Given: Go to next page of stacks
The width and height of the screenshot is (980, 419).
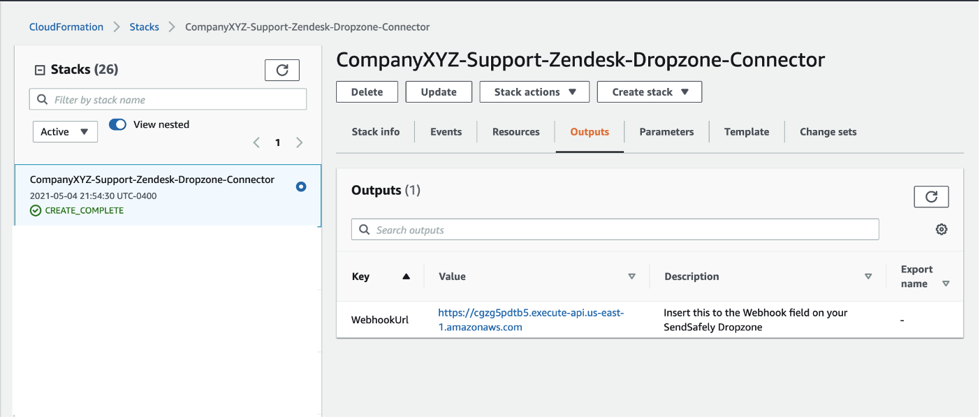Looking at the screenshot, I should (x=300, y=142).
